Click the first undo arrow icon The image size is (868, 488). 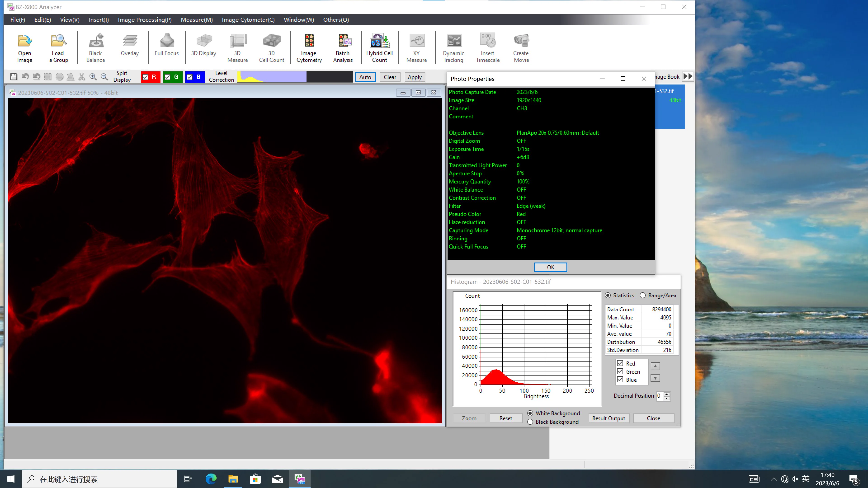pyautogui.click(x=25, y=77)
